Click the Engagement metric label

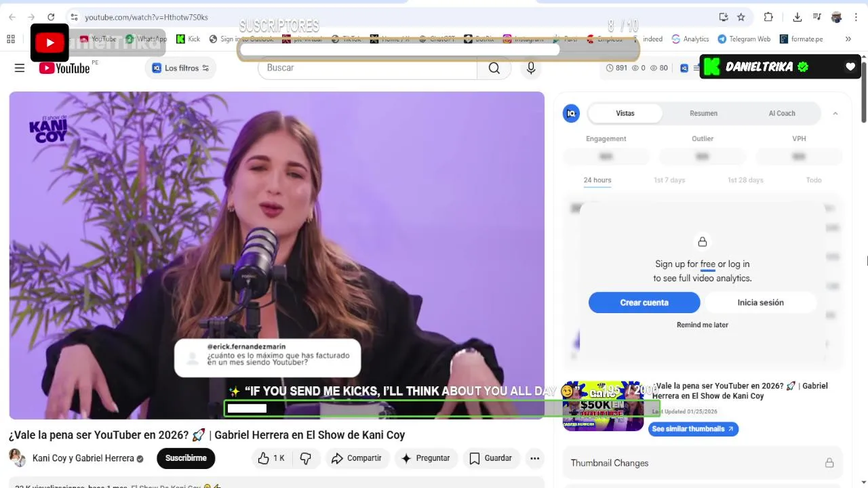point(606,138)
